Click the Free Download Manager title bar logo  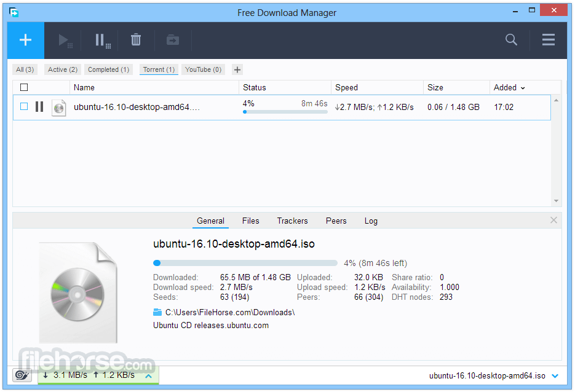click(14, 12)
